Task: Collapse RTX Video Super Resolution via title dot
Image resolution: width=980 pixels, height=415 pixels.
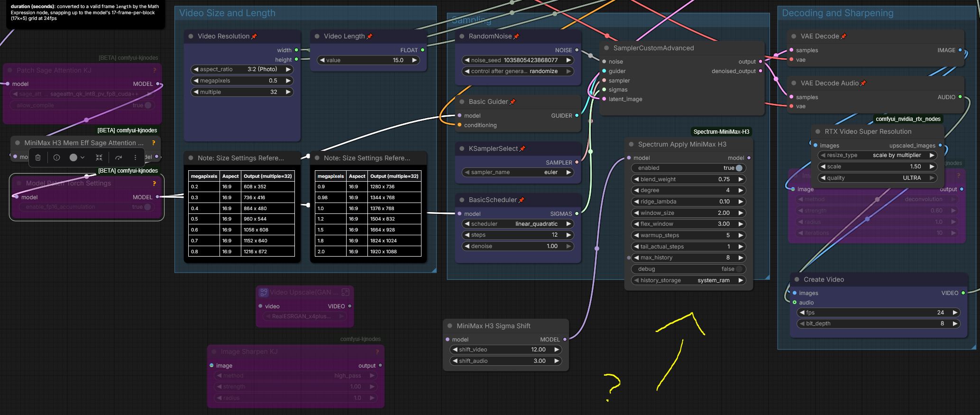Action: tap(818, 132)
